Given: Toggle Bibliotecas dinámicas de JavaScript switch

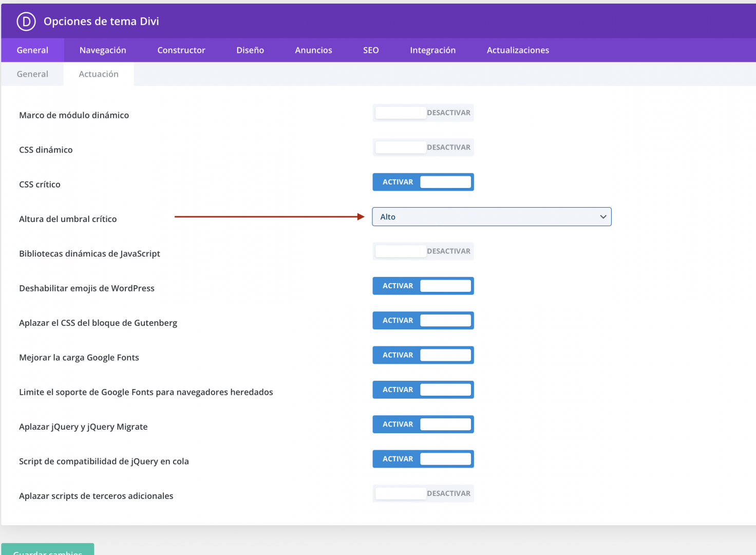Looking at the screenshot, I should (423, 251).
